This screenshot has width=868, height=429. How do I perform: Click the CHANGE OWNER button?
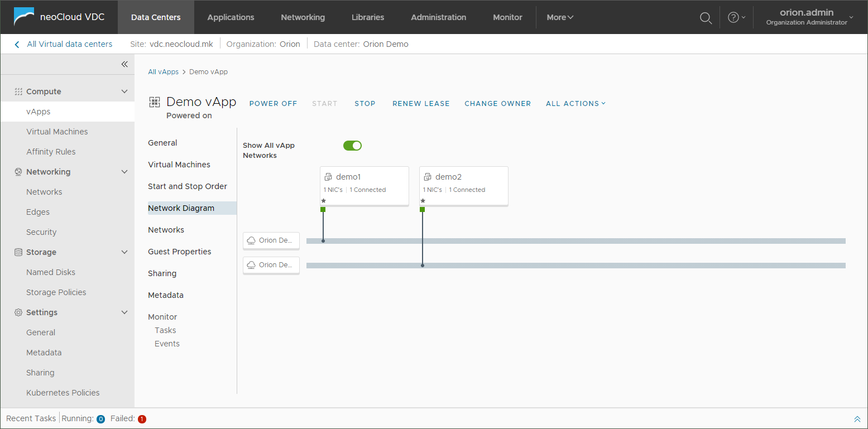(x=498, y=103)
